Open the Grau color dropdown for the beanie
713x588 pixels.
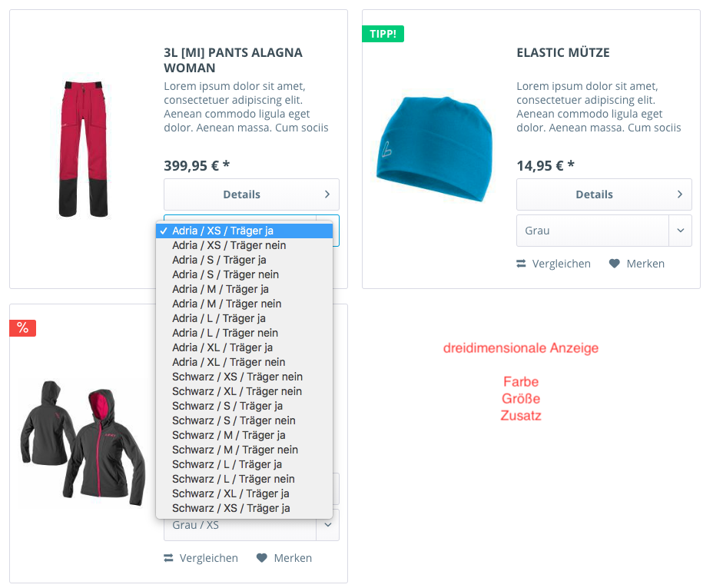(604, 231)
